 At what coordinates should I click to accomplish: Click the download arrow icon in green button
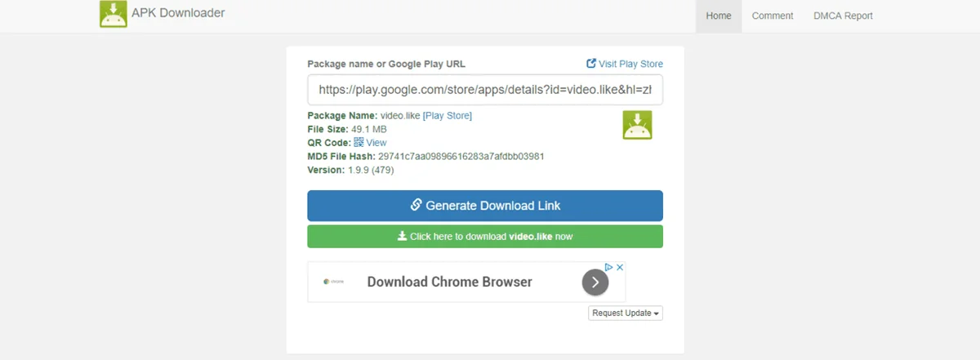click(x=402, y=236)
